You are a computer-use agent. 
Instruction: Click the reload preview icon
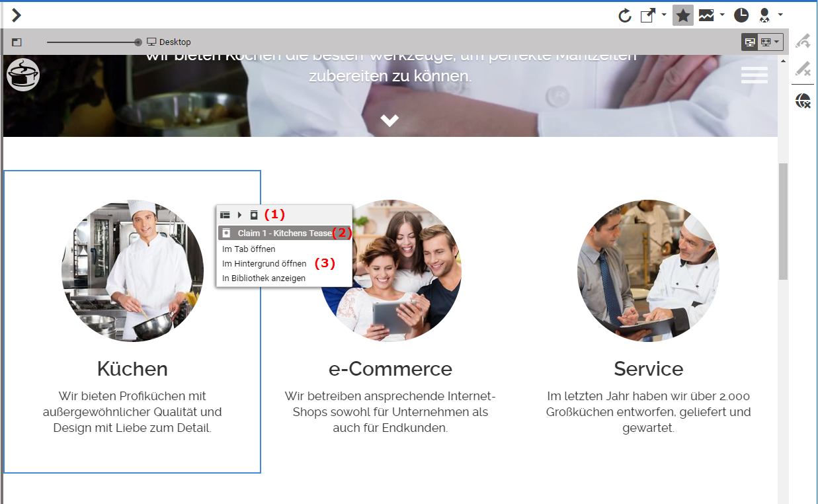click(625, 15)
